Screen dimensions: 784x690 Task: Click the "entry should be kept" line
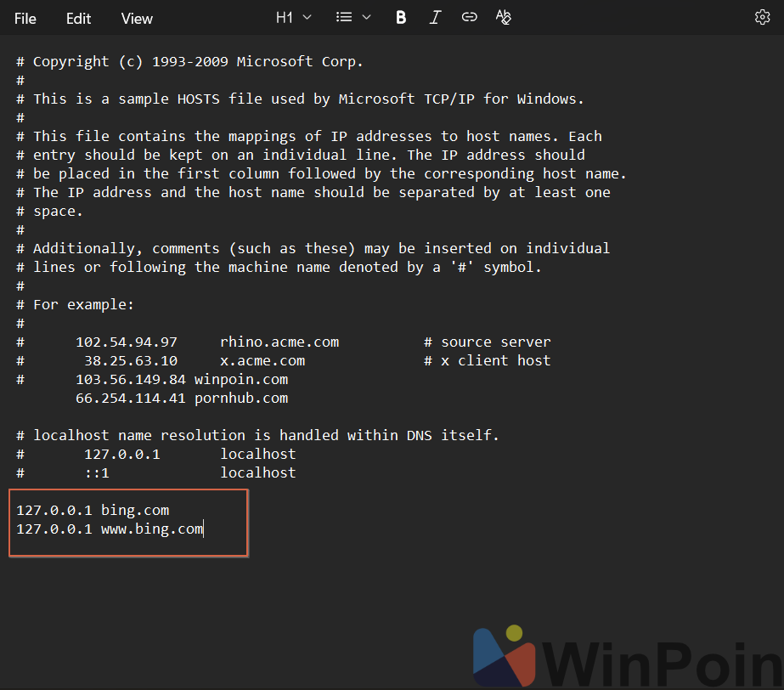coord(301,156)
